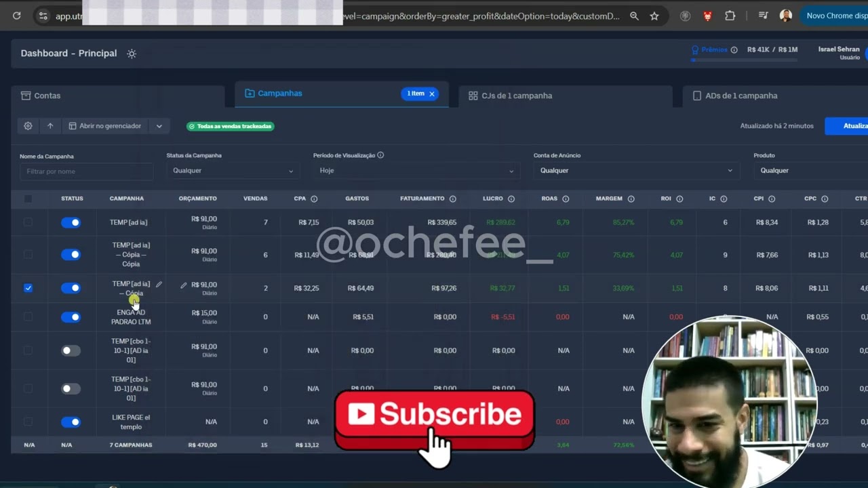Check the LIKE PAGE el templo row checkbox
This screenshot has width=868, height=488.
pos(28,422)
